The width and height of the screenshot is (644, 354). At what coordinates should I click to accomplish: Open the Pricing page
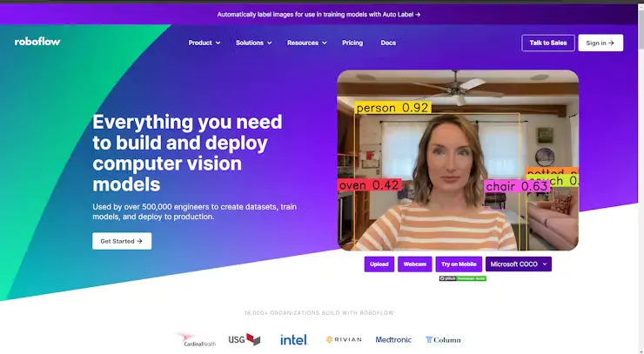pyautogui.click(x=352, y=43)
